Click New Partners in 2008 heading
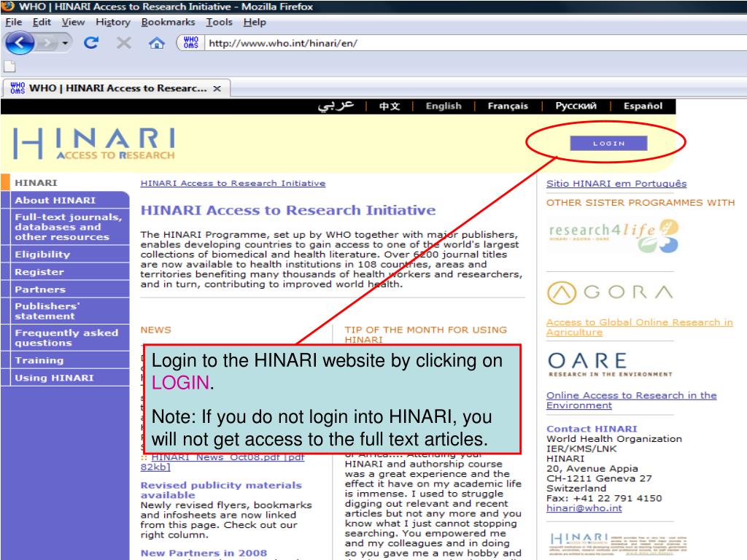 [204, 553]
